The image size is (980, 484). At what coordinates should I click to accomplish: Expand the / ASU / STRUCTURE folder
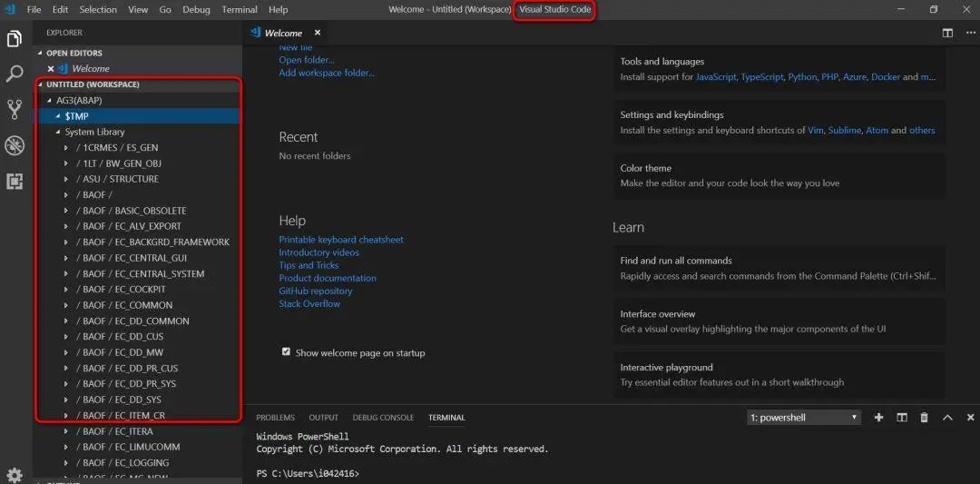[x=67, y=179]
